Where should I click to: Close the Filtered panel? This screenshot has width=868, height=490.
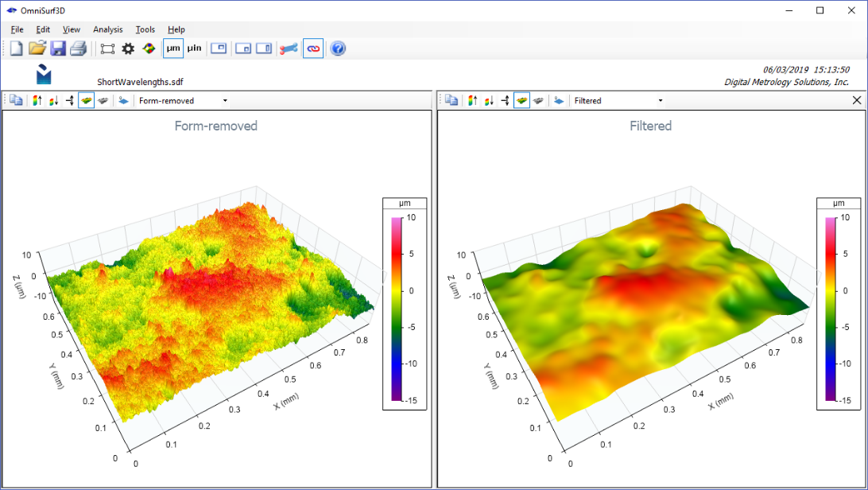pos(856,100)
